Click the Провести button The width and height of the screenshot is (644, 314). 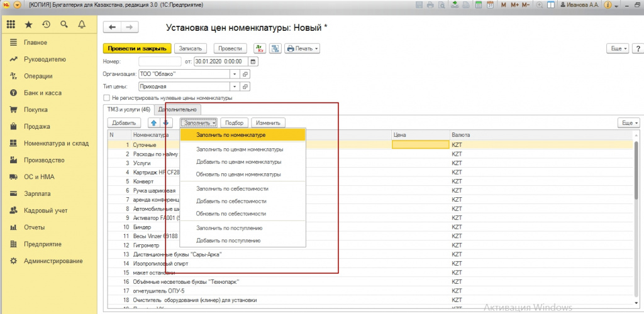coord(230,48)
